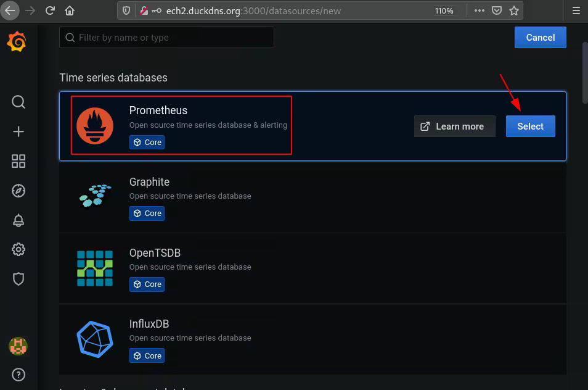
Task: Open the user avatar profile menu
Action: click(18, 346)
